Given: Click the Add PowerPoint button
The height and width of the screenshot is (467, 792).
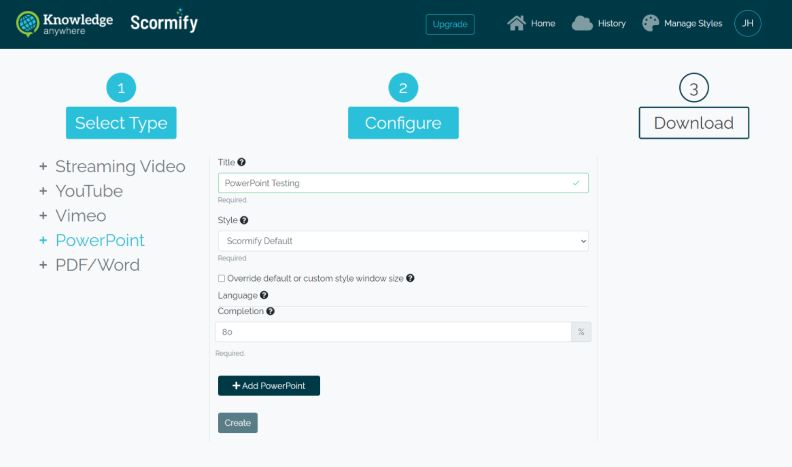Looking at the screenshot, I should pos(269,386).
